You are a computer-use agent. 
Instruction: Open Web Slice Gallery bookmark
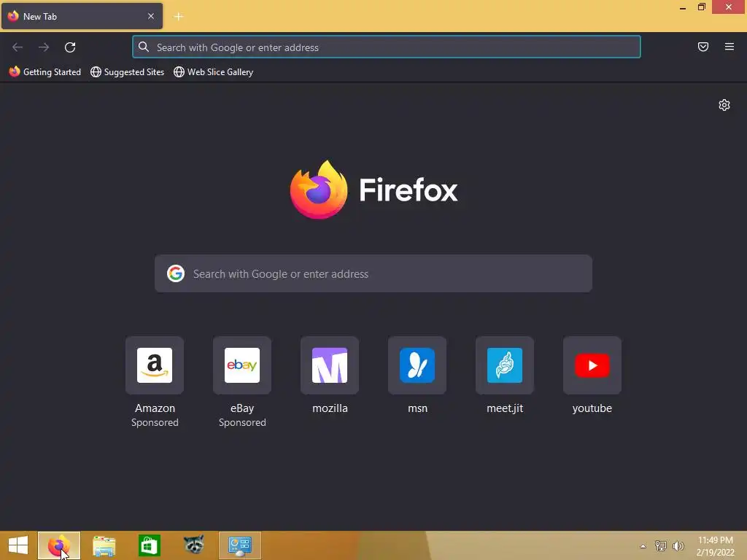214,72
